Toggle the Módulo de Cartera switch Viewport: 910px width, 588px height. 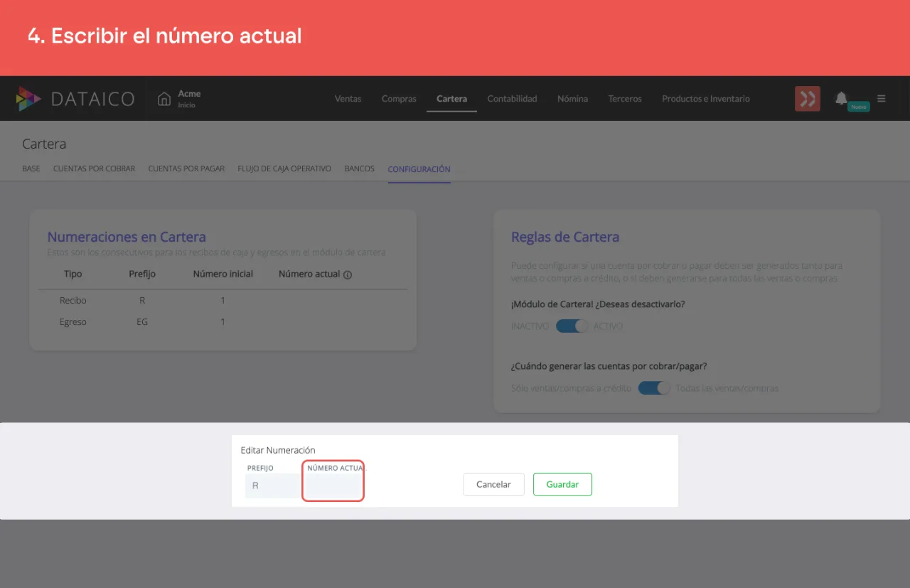[572, 326]
